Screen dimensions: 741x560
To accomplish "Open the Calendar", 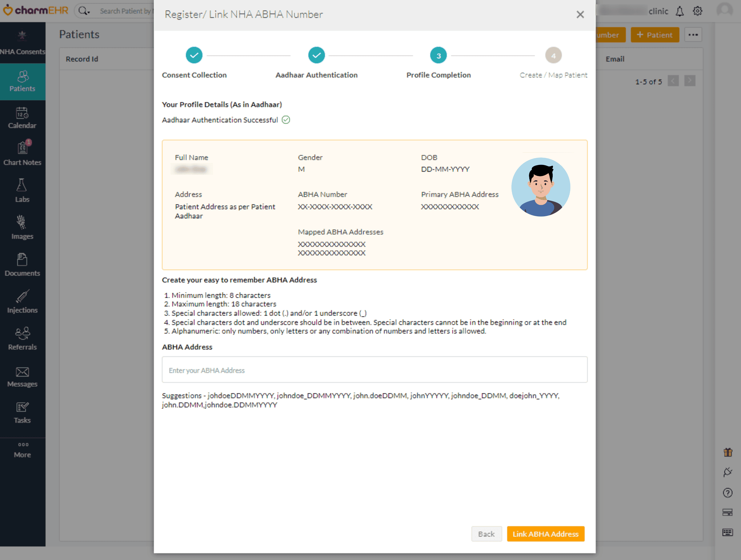I will pyautogui.click(x=22, y=117).
